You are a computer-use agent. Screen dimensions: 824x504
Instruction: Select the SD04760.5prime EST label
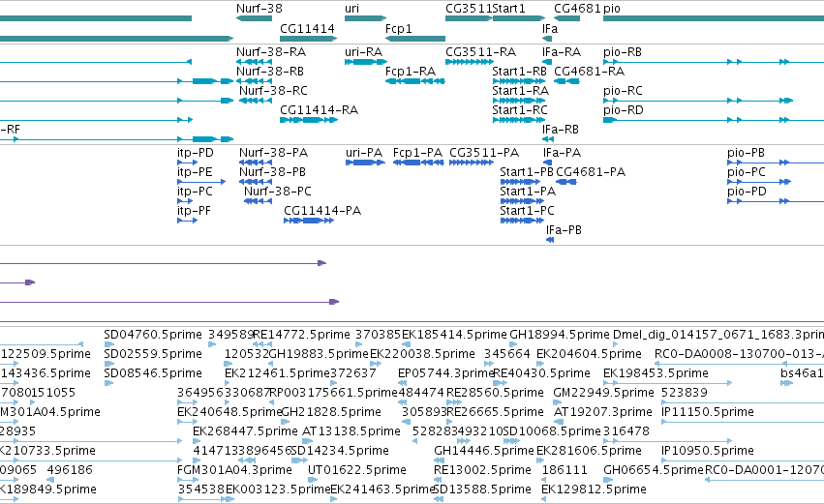pyautogui.click(x=153, y=335)
